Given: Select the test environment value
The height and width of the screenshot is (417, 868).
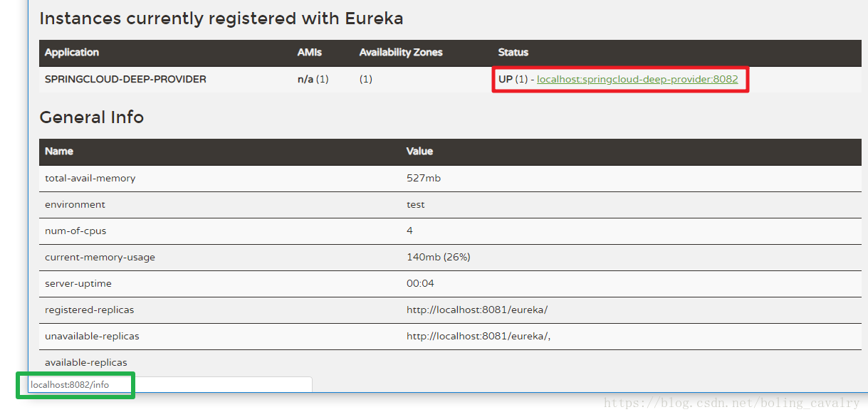Looking at the screenshot, I should pos(416,204).
